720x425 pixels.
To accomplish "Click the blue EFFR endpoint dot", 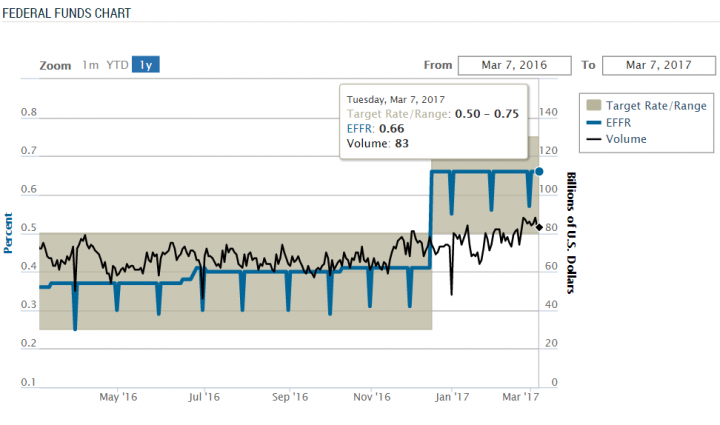I will [539, 172].
